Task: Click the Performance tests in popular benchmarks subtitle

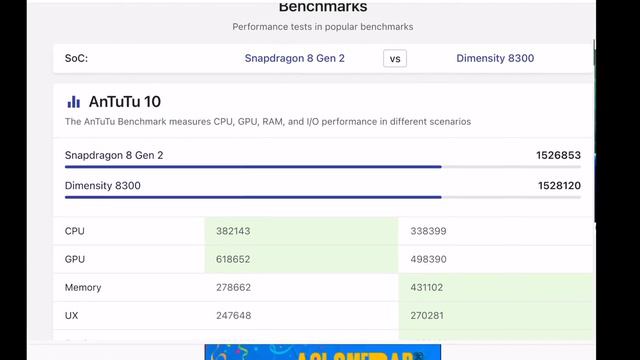Action: pyautogui.click(x=323, y=27)
